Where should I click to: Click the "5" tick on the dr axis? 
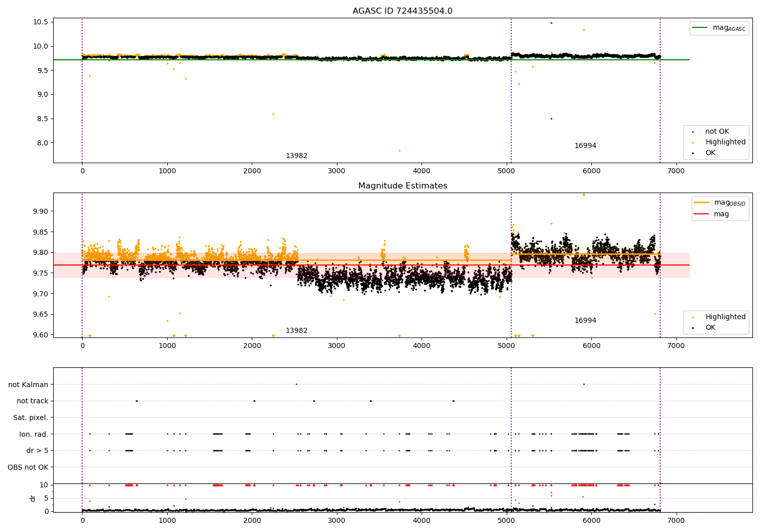click(x=46, y=498)
